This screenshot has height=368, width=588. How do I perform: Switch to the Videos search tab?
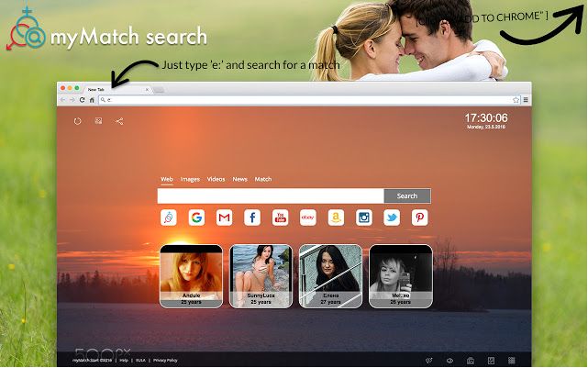(x=216, y=179)
